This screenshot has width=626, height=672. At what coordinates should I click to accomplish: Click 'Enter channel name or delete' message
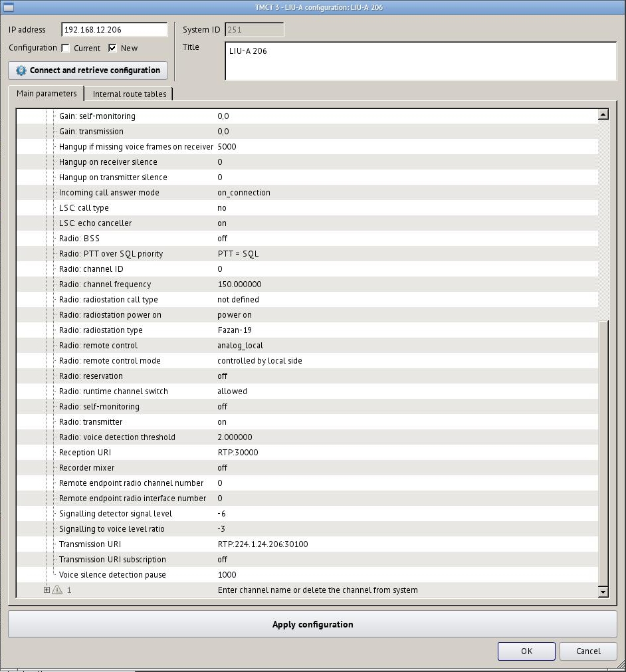[x=318, y=590]
